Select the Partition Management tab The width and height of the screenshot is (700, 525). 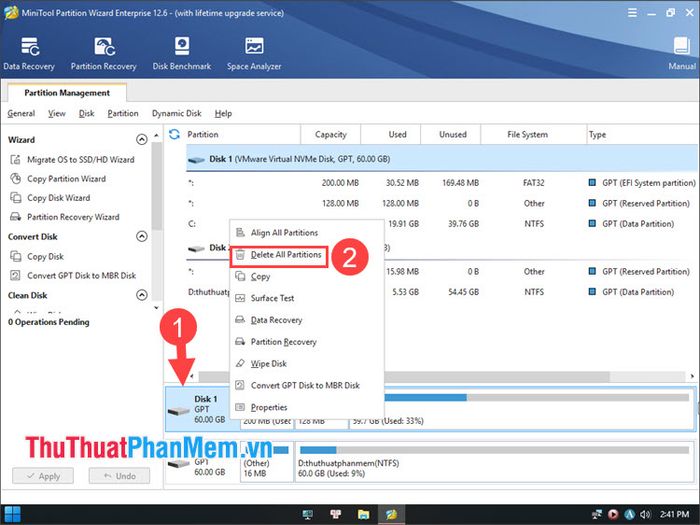pos(67,93)
